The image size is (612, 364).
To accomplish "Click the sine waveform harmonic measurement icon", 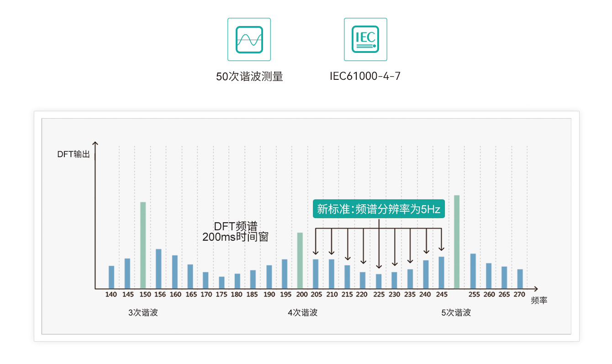I will point(249,39).
